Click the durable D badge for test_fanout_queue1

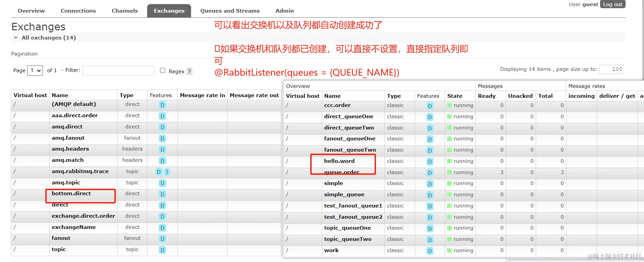(430, 206)
